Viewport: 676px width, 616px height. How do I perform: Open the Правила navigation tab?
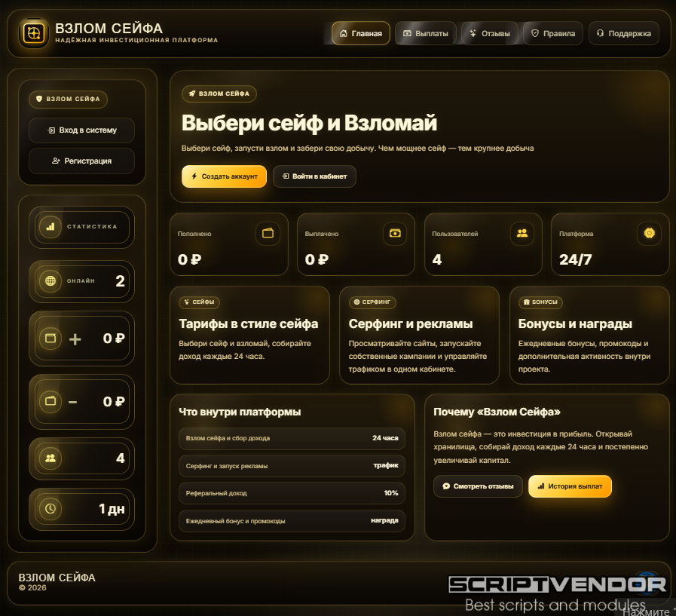point(553,33)
